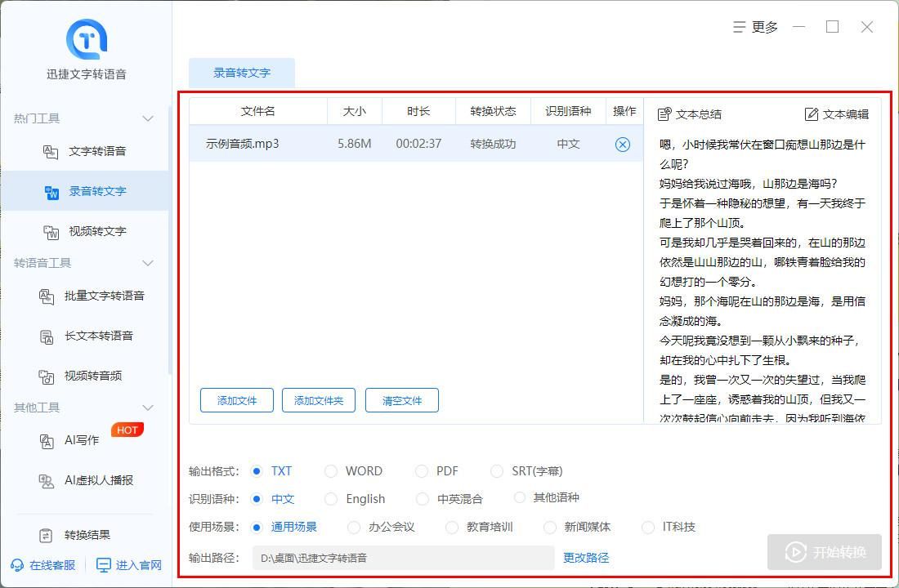Click the 文字转语音 sidebar icon
899x588 pixels.
[x=51, y=152]
